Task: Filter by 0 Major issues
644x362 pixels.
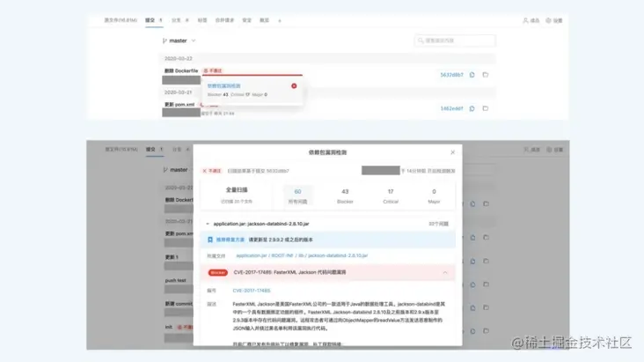Action: [x=434, y=196]
